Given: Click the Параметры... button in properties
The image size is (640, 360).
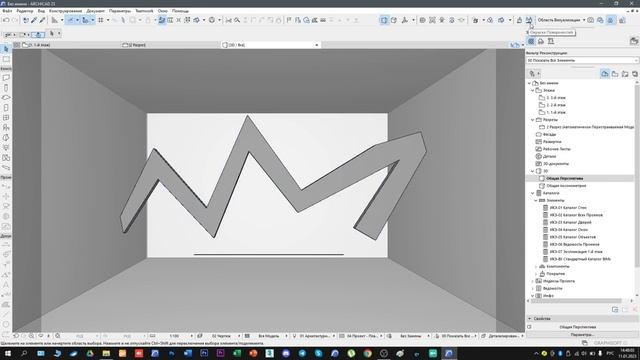Looking at the screenshot, I should (x=582, y=334).
